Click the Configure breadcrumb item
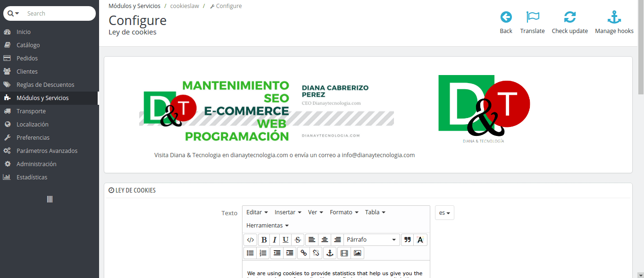The image size is (644, 278). pos(226,6)
